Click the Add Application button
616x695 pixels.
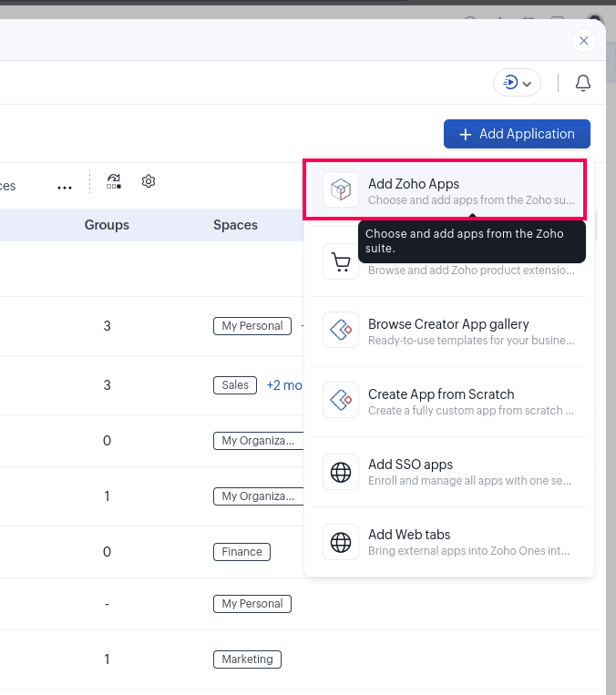coord(517,134)
